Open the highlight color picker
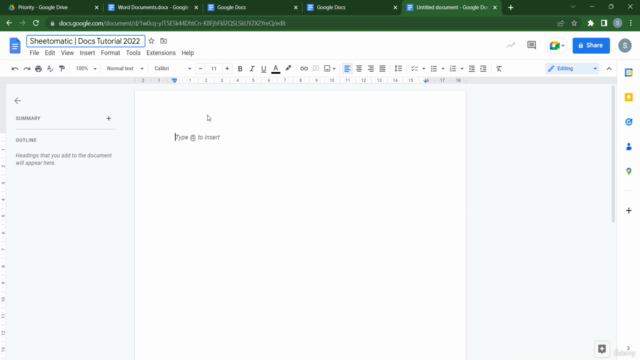The width and height of the screenshot is (640, 360). pyautogui.click(x=288, y=69)
